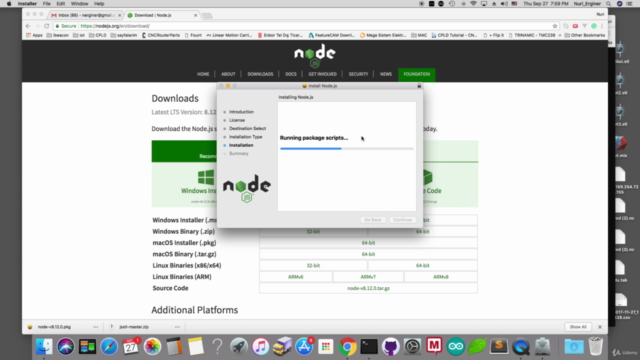Open iTunes music icon in Dock
The height and width of the screenshot is (360, 640).
(x=261, y=347)
